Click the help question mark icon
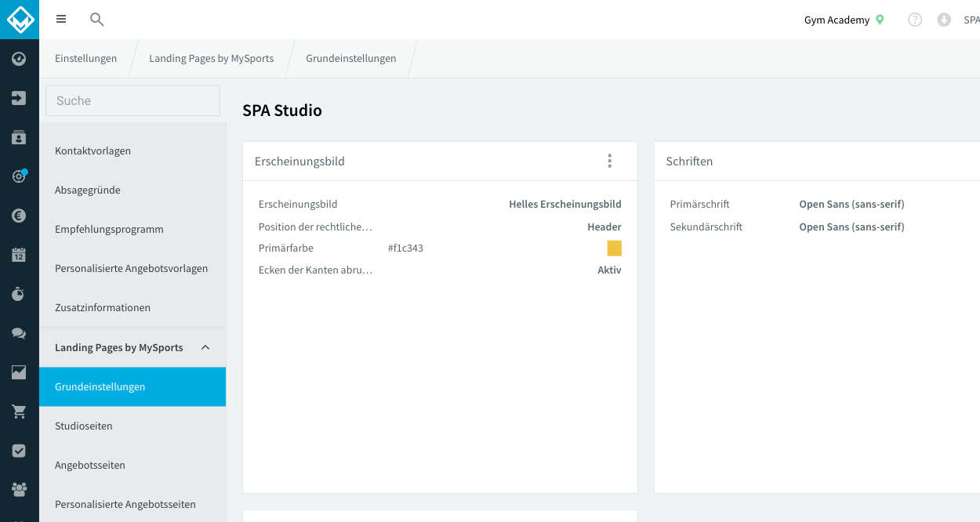980x522 pixels. [915, 20]
